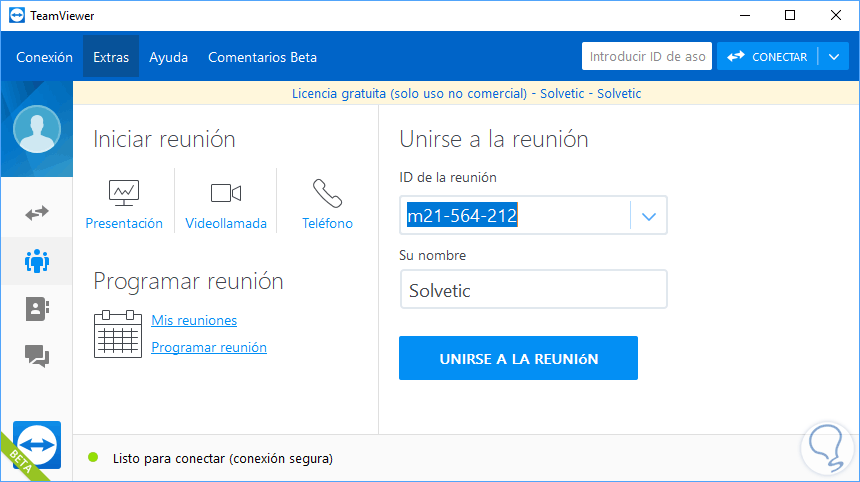Viewport: 860px width, 482px height.
Task: Start a Presentación meeting
Action: pos(124,204)
